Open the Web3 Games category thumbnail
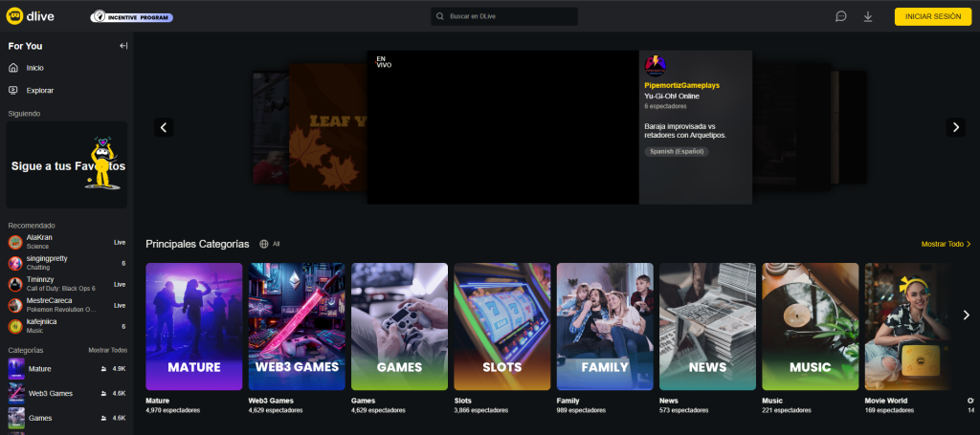The height and width of the screenshot is (435, 980). point(297,326)
